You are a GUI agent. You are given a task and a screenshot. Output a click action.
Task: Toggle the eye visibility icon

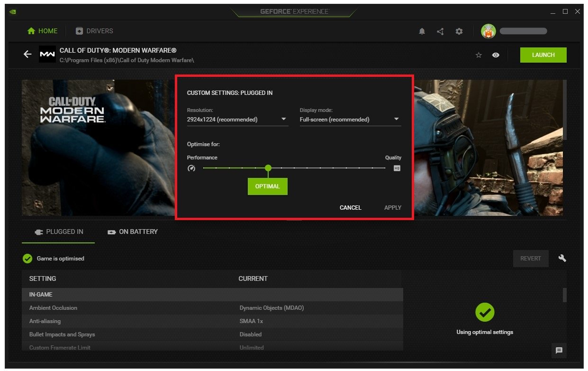coord(496,55)
